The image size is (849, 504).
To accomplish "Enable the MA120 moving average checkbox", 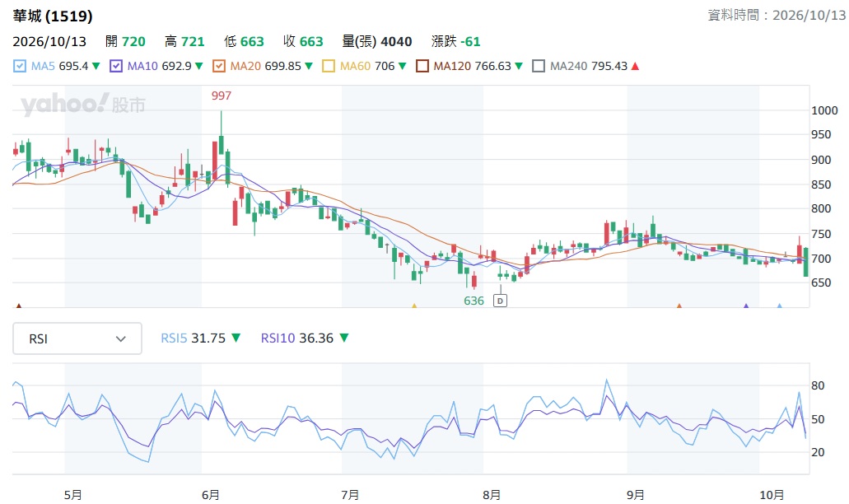I will (422, 66).
